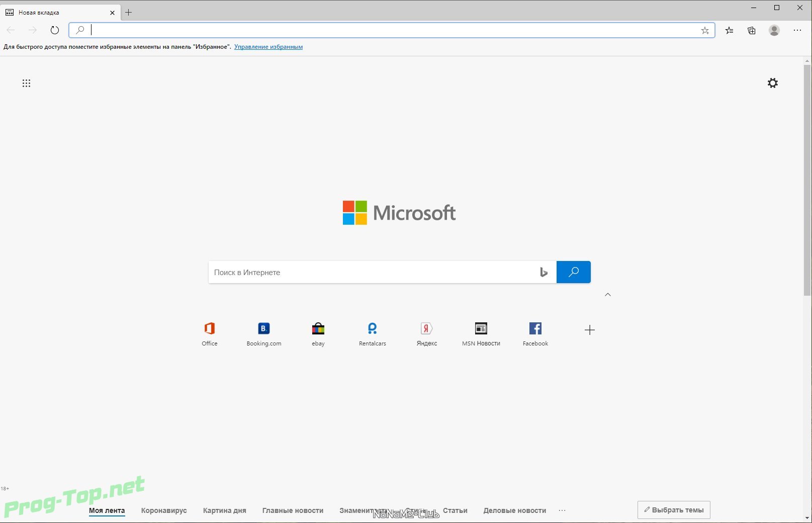
Task: Add page to favorites star icon
Action: (x=705, y=31)
